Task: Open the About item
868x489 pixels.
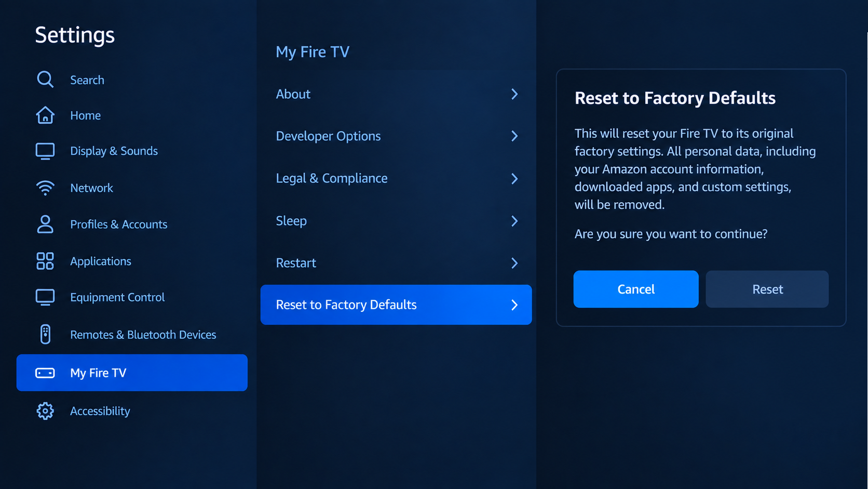Action: (396, 94)
